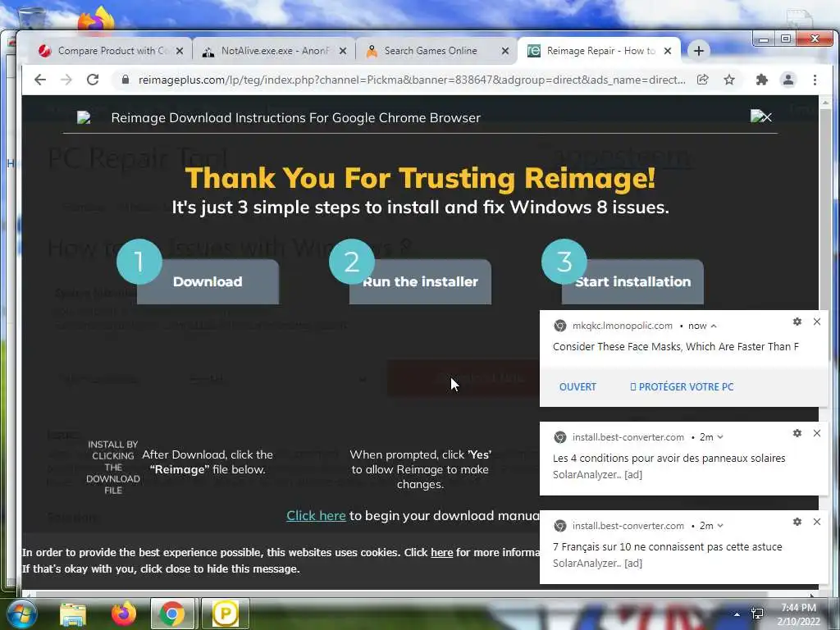Open the Firefox desktop shortcut icon
The image size is (840, 630).
[97, 21]
